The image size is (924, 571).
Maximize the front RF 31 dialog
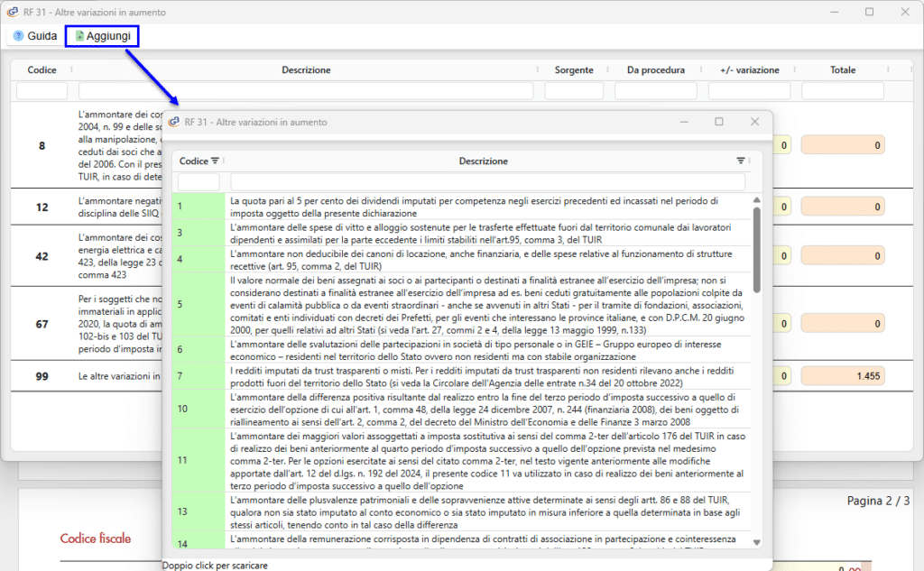coord(719,122)
